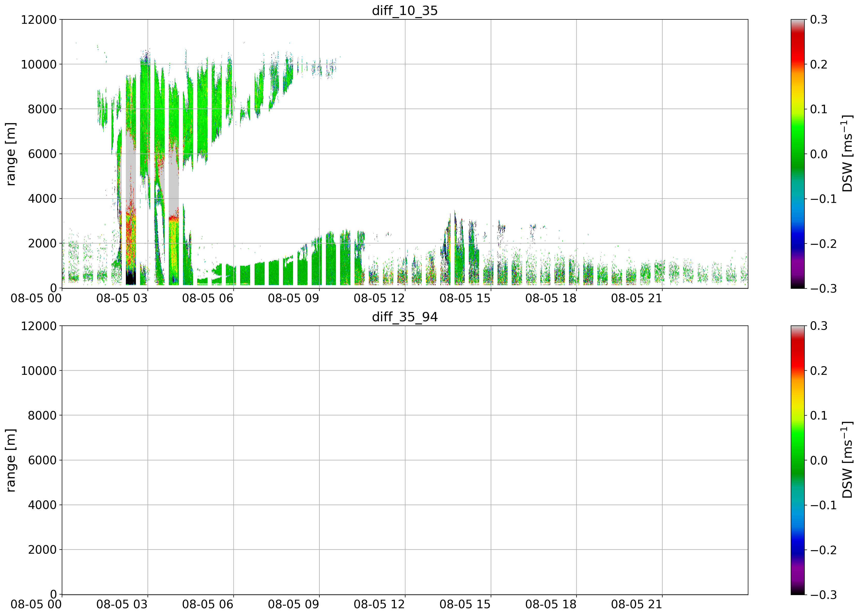
Task: Select the 0.3 tick on diff_10_35 colorbar
Action: [819, 20]
